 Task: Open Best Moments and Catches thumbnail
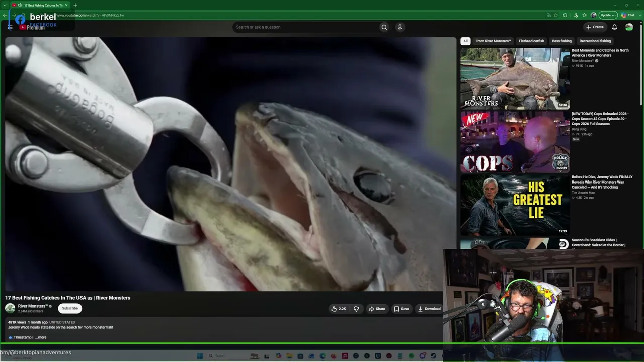pyautogui.click(x=515, y=78)
